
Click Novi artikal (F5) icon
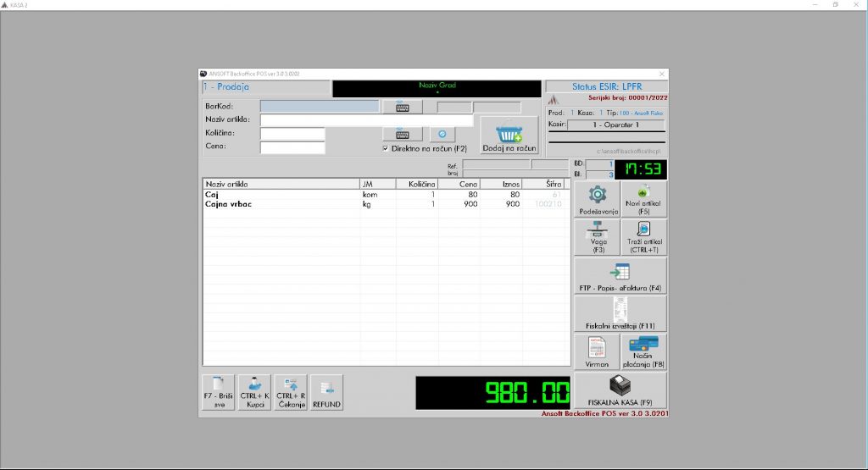[x=643, y=199]
